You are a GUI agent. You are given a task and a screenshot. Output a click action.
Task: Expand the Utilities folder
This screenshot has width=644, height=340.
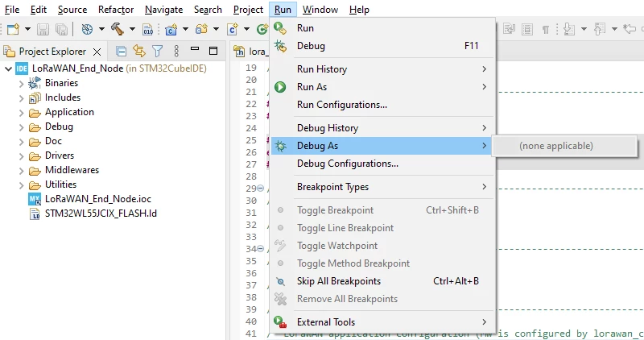(22, 185)
